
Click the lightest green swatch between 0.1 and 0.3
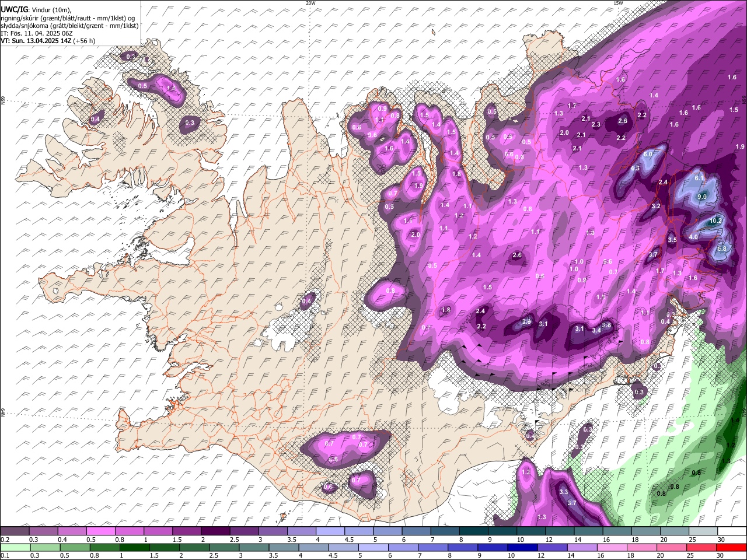pos(15,547)
